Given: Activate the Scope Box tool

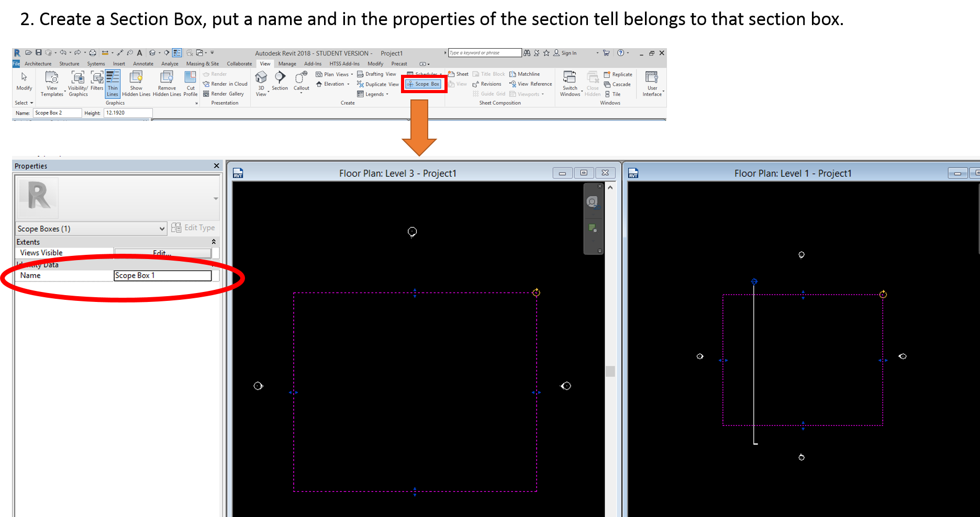Looking at the screenshot, I should click(x=424, y=84).
